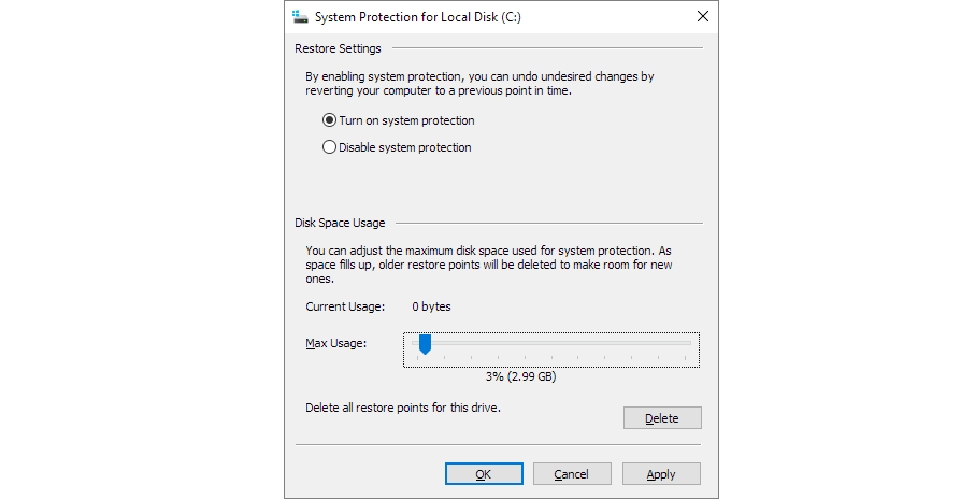This screenshot has width=960, height=499.
Task: Select the Turn on system protection option
Action: coord(329,121)
